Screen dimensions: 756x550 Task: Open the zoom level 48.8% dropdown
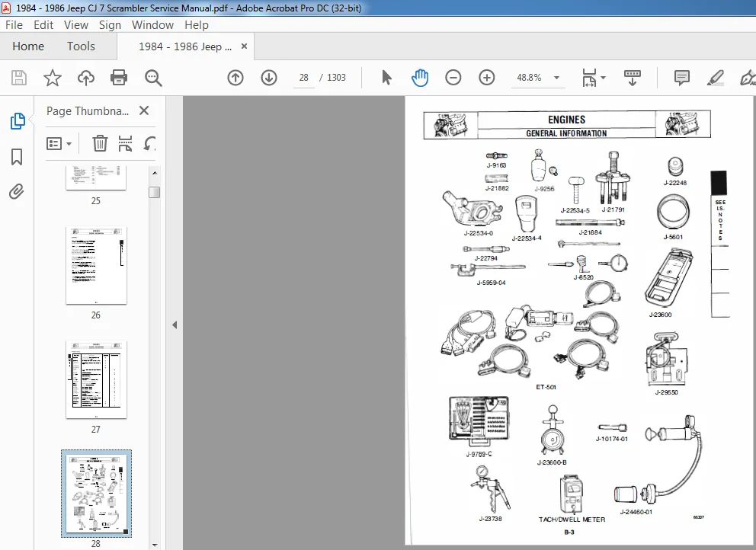tap(557, 78)
